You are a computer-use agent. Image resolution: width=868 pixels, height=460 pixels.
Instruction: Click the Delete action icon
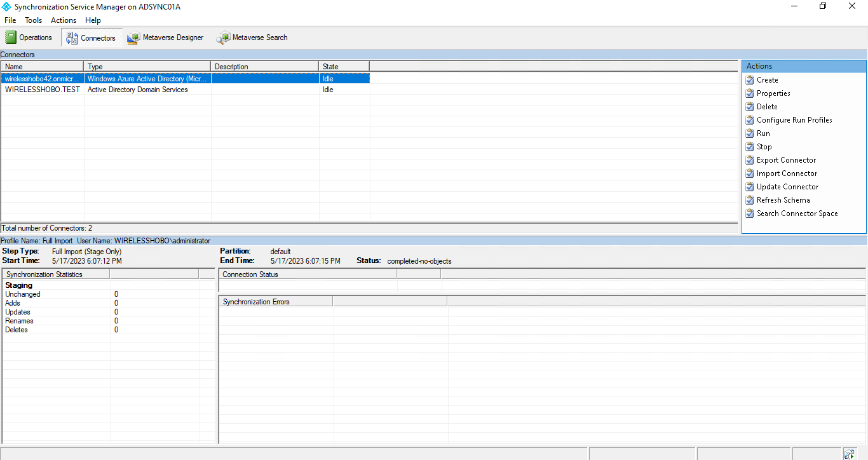click(750, 107)
